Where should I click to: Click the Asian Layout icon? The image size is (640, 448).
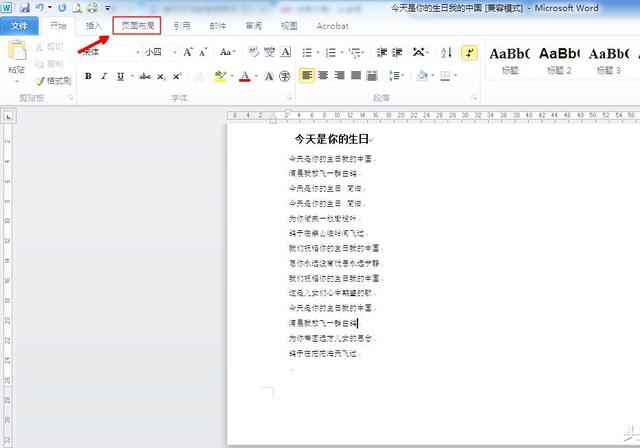pos(419,53)
